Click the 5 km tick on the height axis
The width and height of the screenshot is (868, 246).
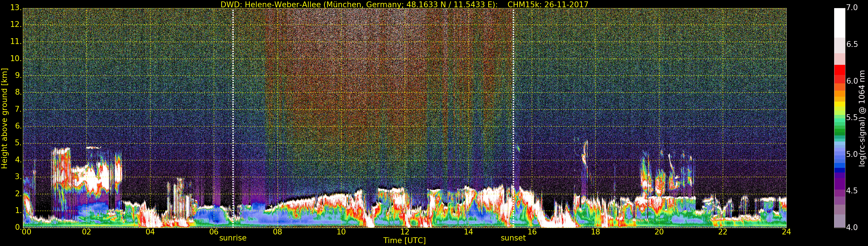[x=18, y=143]
